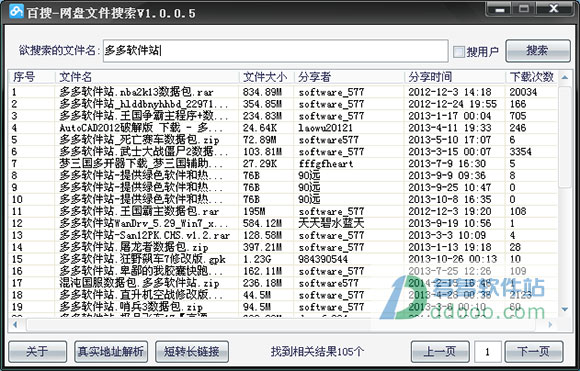Go to previous page with 上一页

[x=440, y=351]
